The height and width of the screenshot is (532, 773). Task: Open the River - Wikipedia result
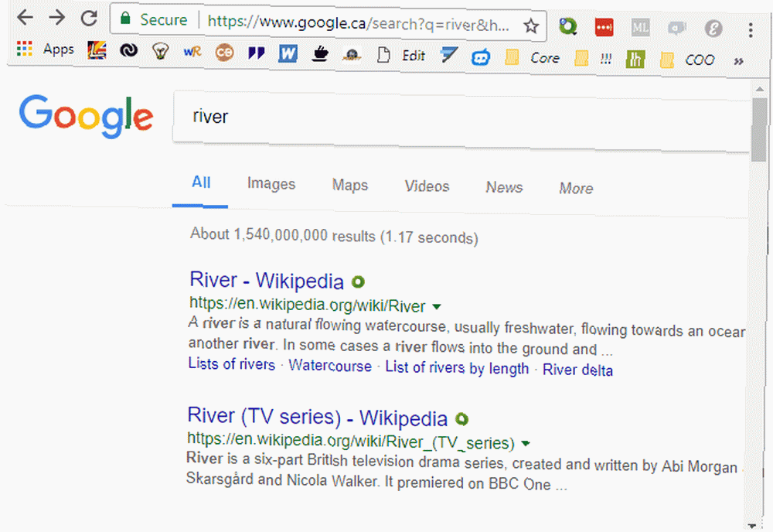point(267,281)
